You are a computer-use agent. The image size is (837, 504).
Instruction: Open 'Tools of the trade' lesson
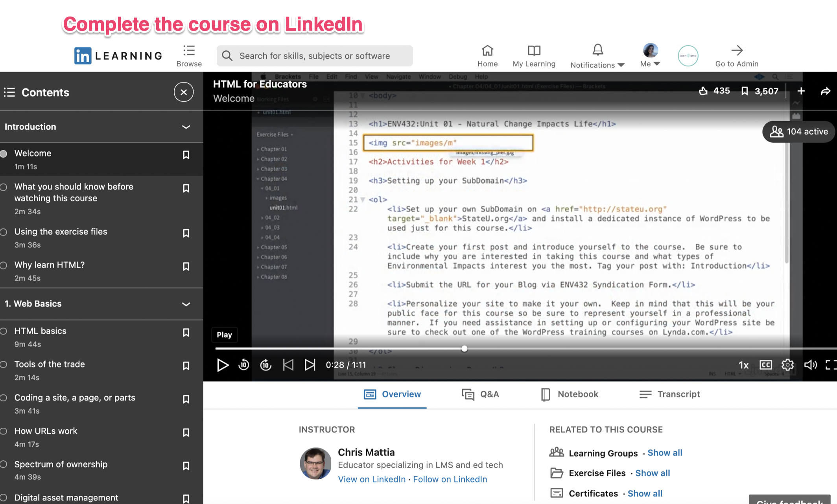[x=50, y=364]
